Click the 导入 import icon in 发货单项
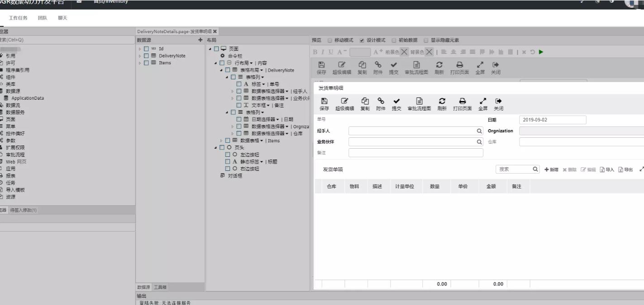This screenshot has width=644, height=305. 602,169
